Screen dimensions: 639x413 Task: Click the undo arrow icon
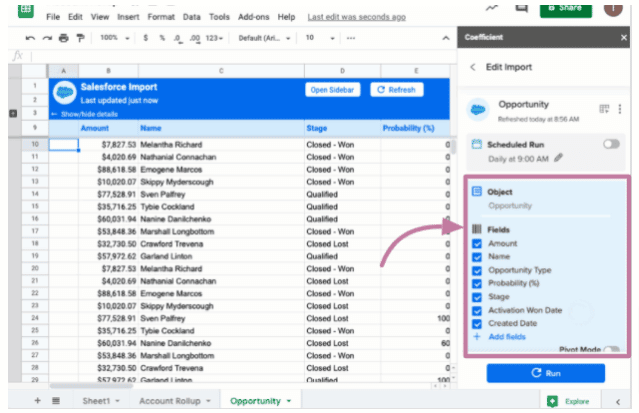(30, 38)
